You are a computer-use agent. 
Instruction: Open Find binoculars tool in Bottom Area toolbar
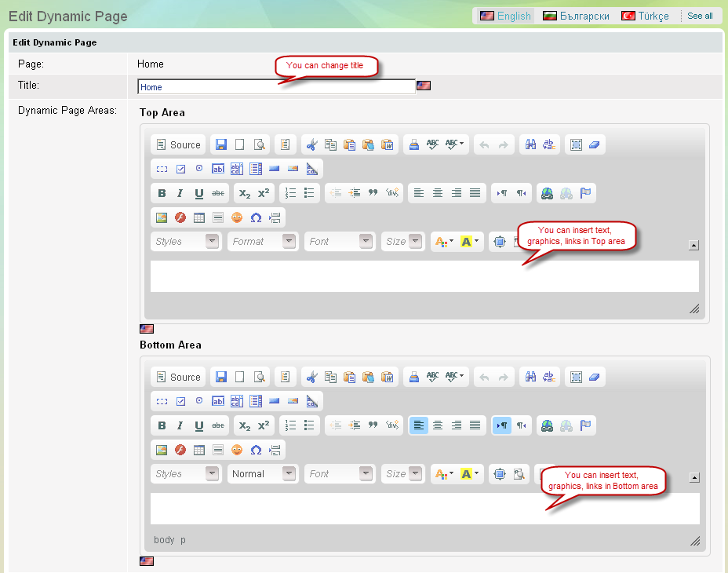click(530, 378)
